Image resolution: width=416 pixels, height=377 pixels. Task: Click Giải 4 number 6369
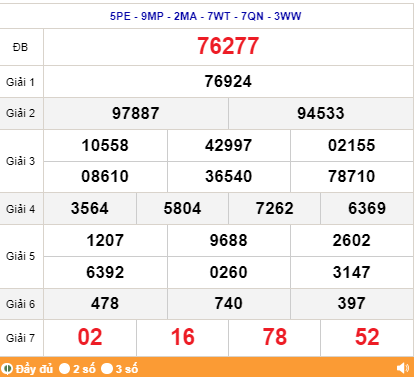pos(367,209)
